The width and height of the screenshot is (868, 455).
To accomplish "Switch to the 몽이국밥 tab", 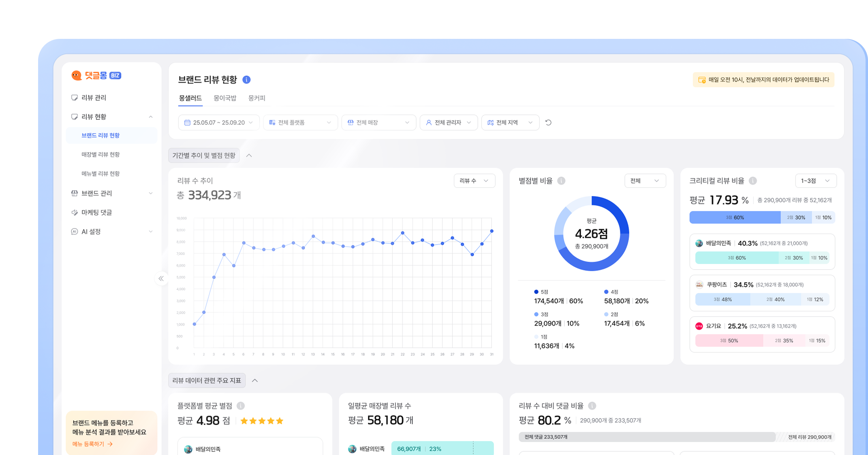I will [225, 98].
